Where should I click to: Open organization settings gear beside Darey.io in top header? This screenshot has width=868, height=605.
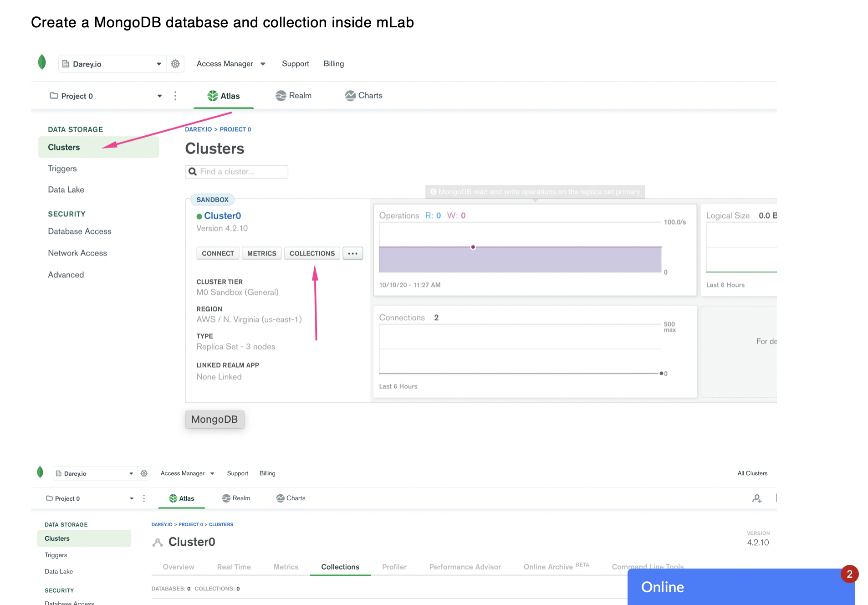(175, 64)
